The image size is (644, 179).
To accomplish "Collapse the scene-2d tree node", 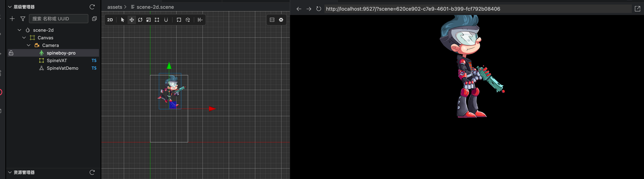I will 19,30.
